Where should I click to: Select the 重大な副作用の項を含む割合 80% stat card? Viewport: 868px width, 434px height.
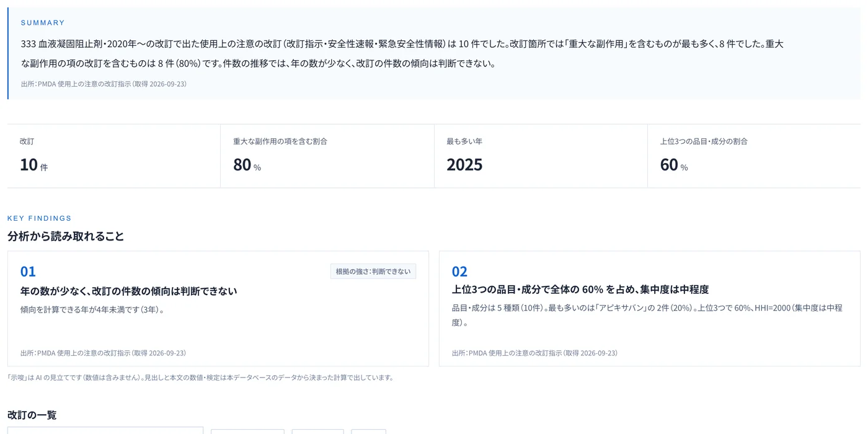(327, 156)
